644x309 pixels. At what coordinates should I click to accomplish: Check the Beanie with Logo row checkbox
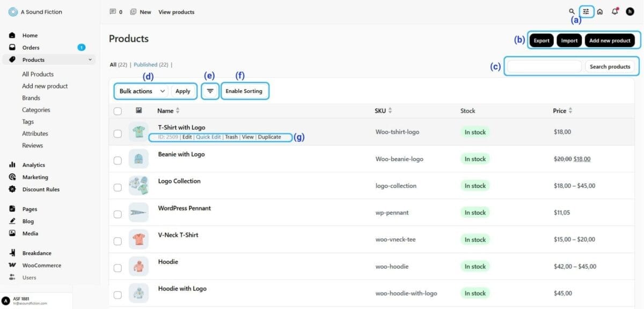click(118, 160)
